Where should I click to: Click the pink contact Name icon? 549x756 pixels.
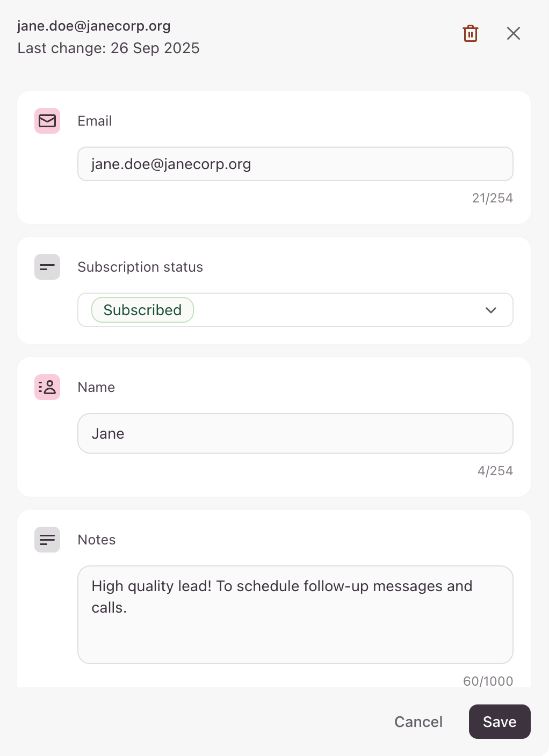pos(47,387)
